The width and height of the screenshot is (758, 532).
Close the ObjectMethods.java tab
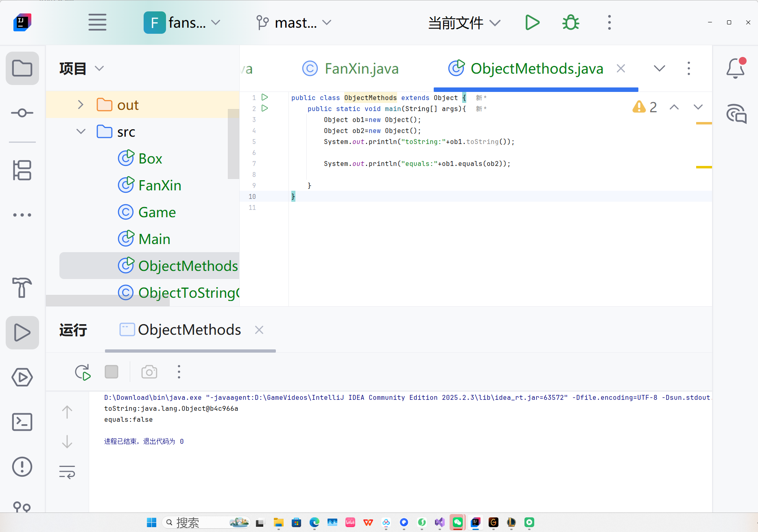[x=620, y=68]
